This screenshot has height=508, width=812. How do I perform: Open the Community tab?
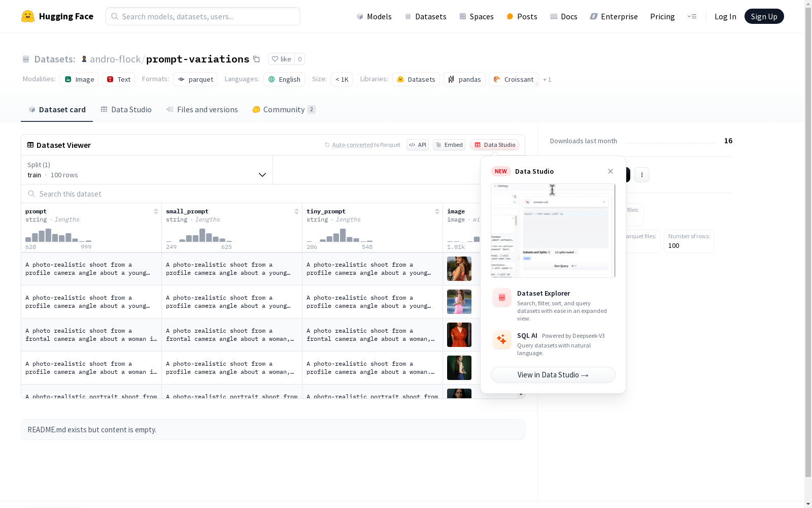(284, 110)
